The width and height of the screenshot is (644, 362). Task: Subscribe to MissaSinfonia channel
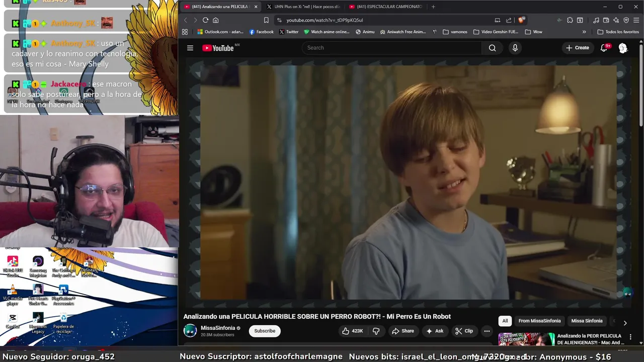click(x=265, y=331)
